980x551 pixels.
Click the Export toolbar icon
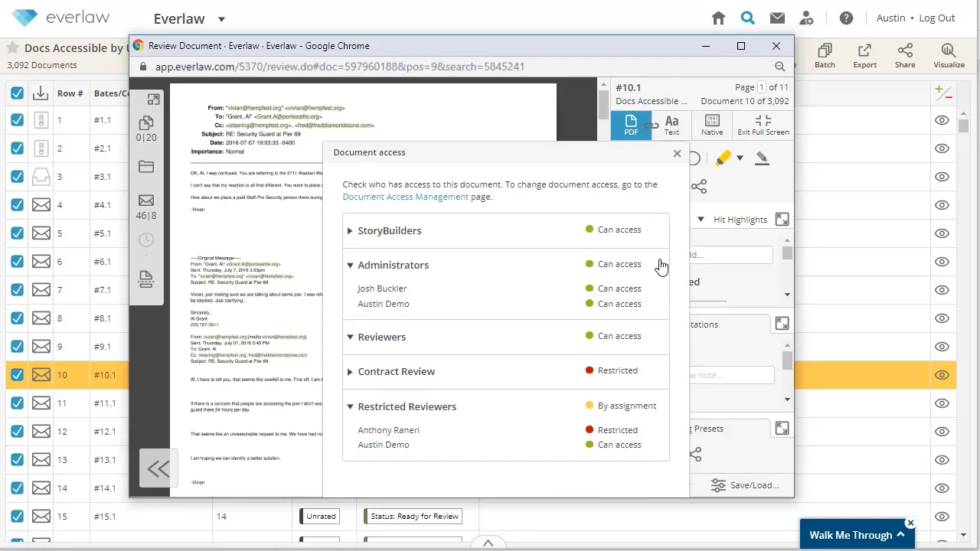pyautogui.click(x=864, y=56)
